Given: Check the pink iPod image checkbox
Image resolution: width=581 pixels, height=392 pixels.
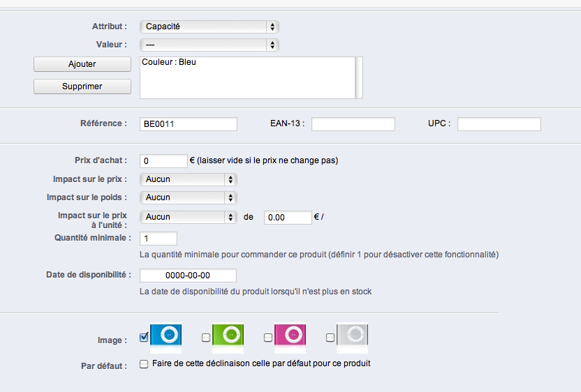Looking at the screenshot, I should [268, 337].
